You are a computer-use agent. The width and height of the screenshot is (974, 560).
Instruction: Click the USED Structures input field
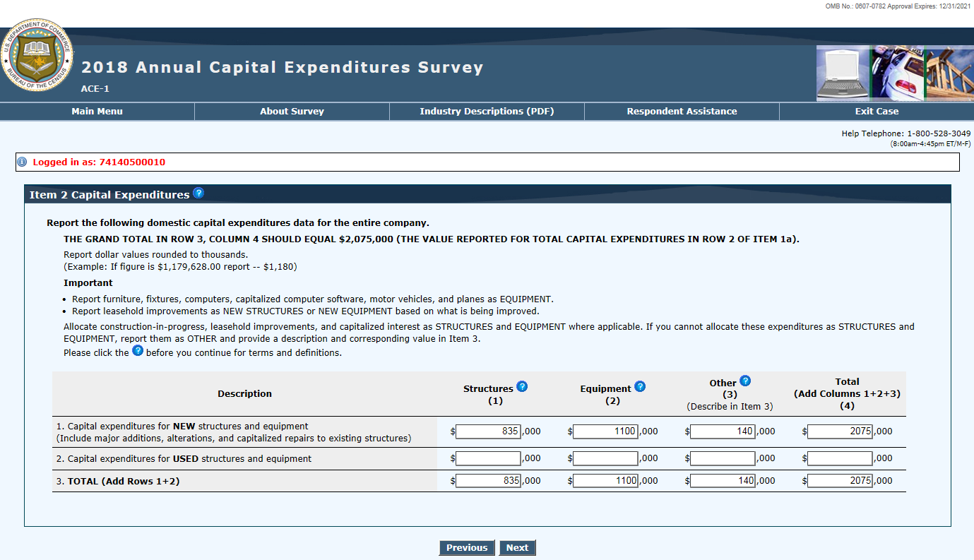[488, 458]
